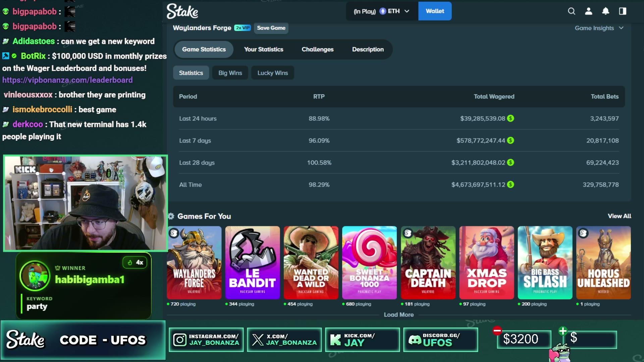Screen dimensions: 644x362
Task: Click the Instagram icon in the overlay bar
Action: (179, 340)
